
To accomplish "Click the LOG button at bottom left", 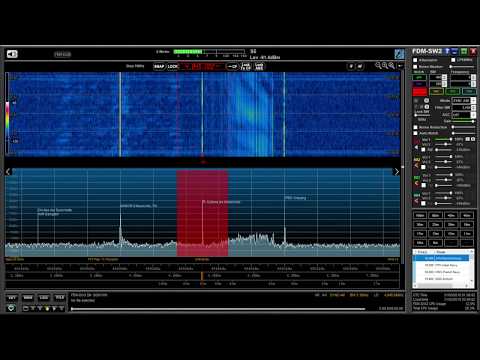I will tap(44, 297).
